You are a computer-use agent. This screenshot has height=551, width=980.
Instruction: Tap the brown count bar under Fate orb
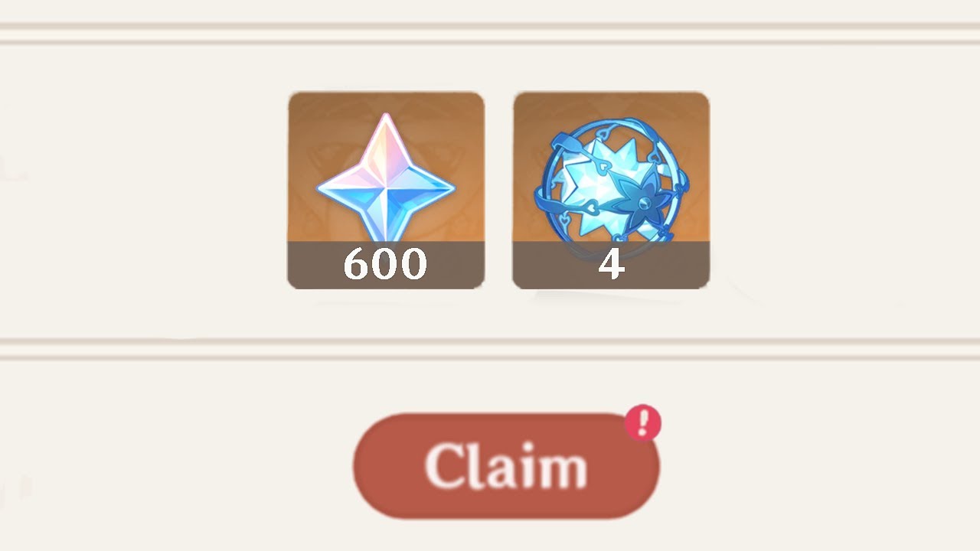click(x=611, y=265)
